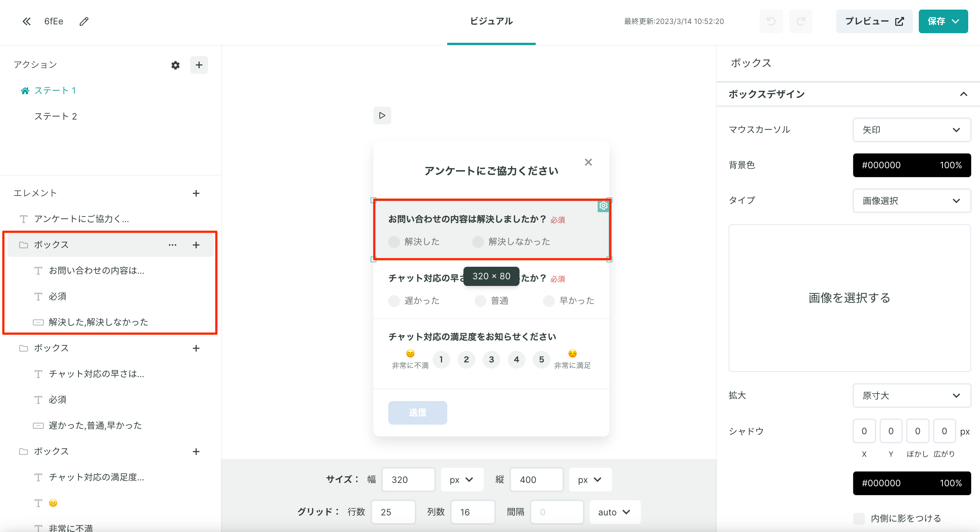
Task: Click folder icon of the selected ボックス
Action: (24, 245)
